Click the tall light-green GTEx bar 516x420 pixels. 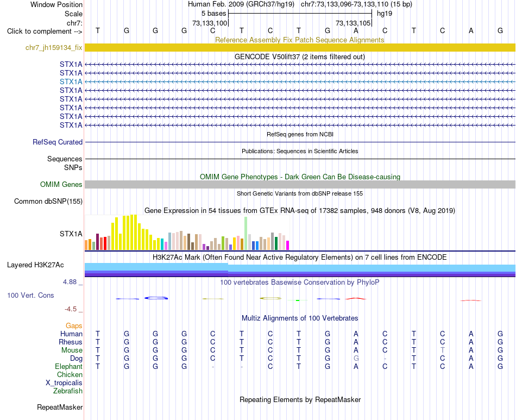point(246,234)
